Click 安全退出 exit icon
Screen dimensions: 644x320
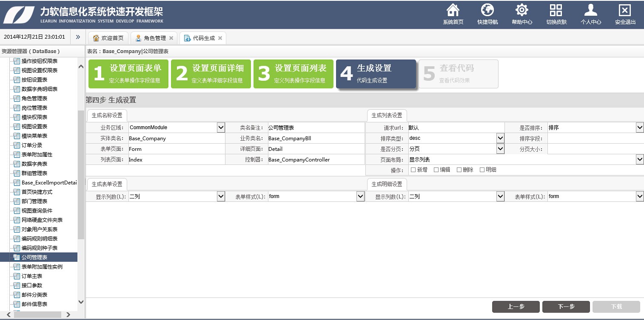[x=625, y=10]
